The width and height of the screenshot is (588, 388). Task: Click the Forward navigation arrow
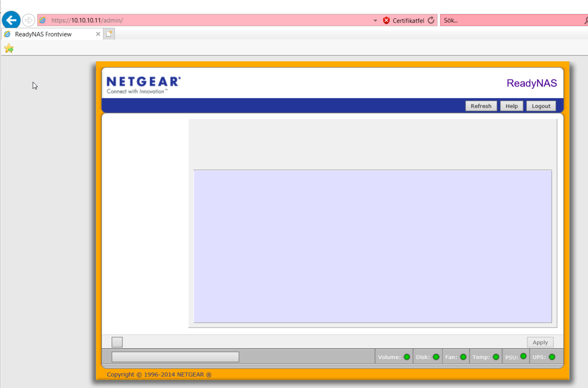tap(28, 20)
